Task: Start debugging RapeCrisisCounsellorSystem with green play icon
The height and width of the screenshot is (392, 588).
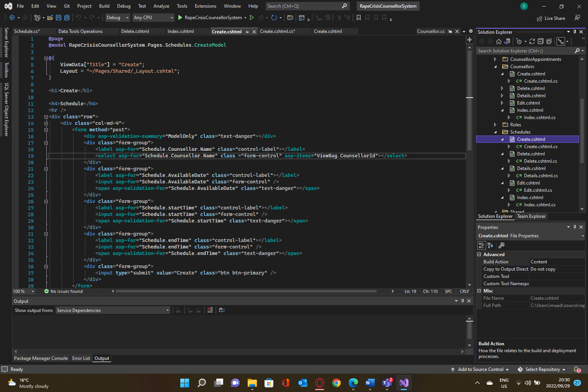Action: 180,18
